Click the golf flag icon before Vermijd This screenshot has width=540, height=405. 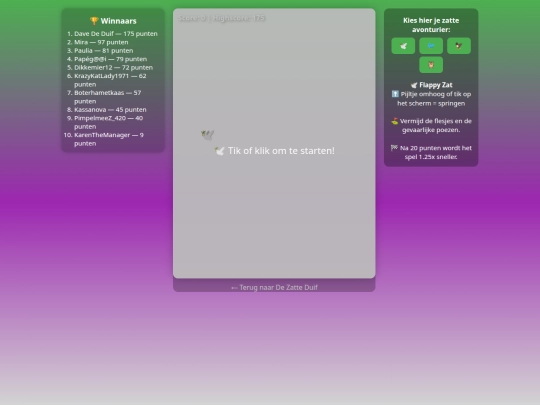pos(395,121)
